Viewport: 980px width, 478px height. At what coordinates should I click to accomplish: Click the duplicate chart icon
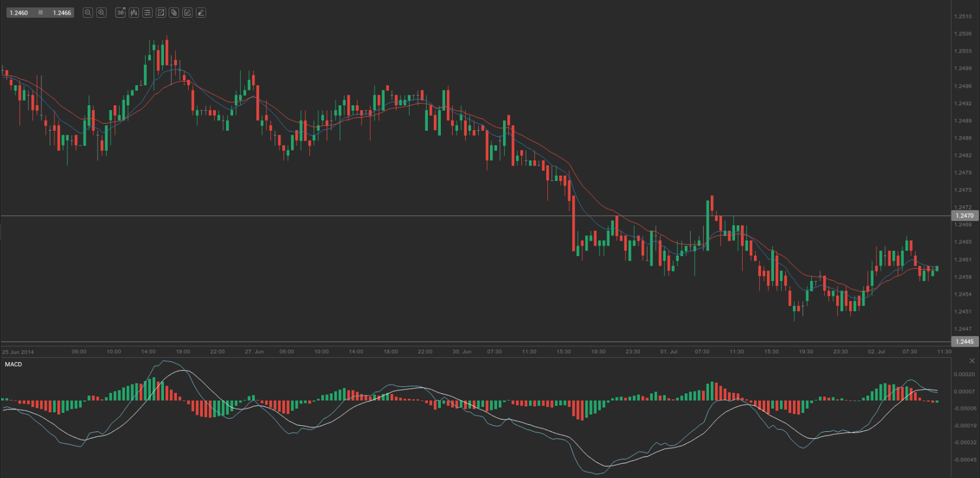coord(174,12)
